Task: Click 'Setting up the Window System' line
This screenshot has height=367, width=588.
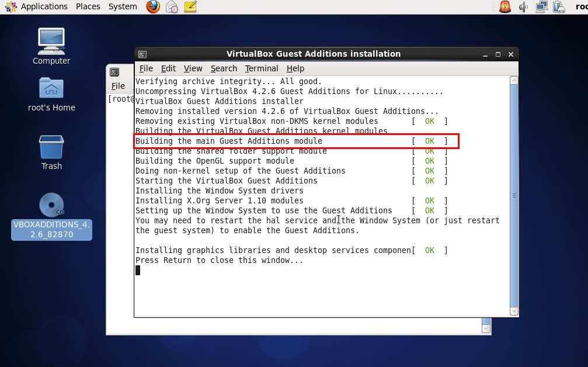Action: pyautogui.click(x=263, y=210)
